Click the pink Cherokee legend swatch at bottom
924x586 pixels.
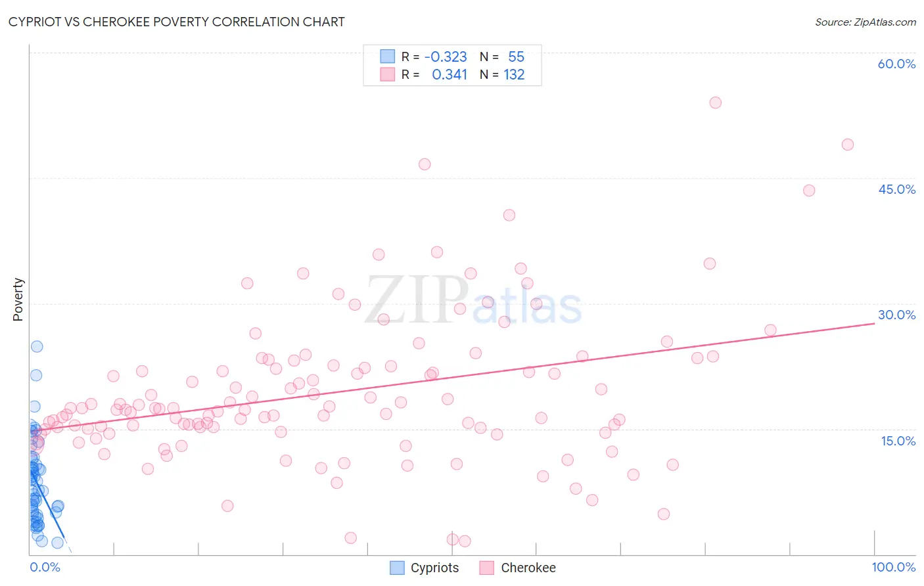click(x=486, y=568)
